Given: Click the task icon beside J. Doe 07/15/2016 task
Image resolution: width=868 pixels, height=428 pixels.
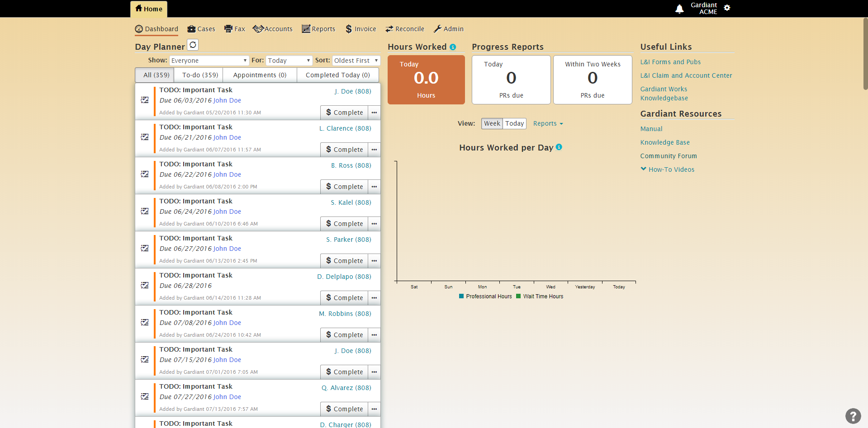Looking at the screenshot, I should [x=145, y=359].
